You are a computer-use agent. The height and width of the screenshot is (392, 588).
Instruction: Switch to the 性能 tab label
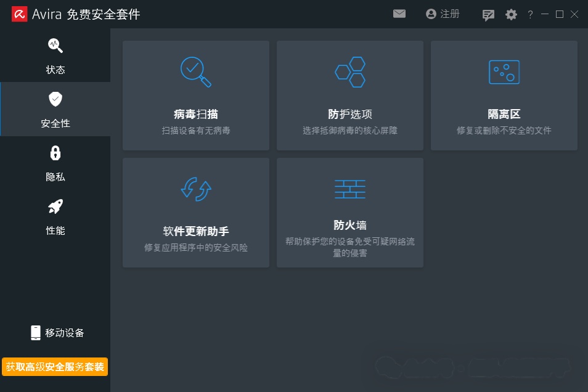[55, 231]
